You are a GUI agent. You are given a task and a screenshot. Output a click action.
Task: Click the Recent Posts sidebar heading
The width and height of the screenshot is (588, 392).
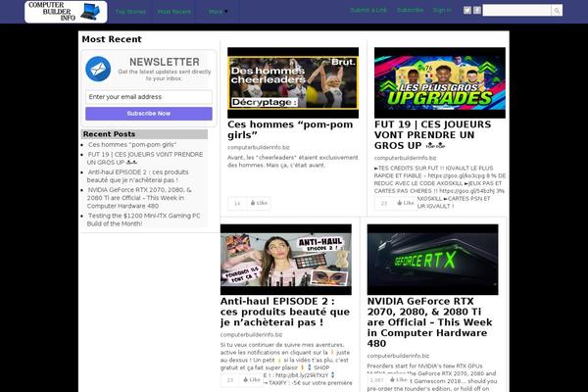pyautogui.click(x=109, y=134)
